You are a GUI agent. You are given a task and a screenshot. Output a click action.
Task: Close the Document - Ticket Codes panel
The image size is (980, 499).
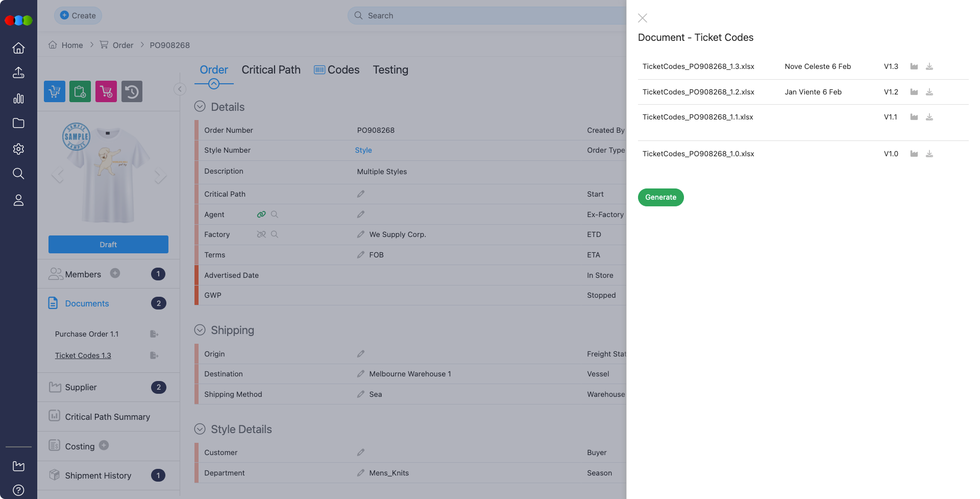coord(643,18)
